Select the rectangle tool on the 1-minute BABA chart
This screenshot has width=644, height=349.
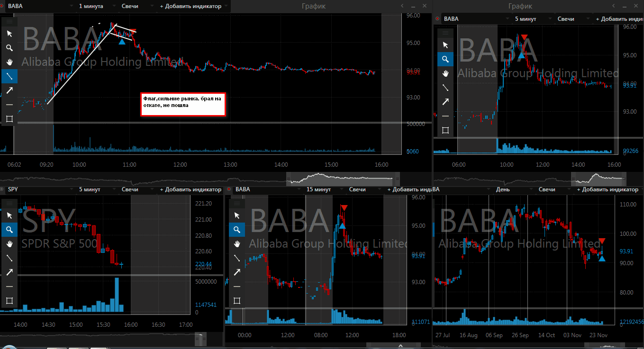click(x=9, y=119)
